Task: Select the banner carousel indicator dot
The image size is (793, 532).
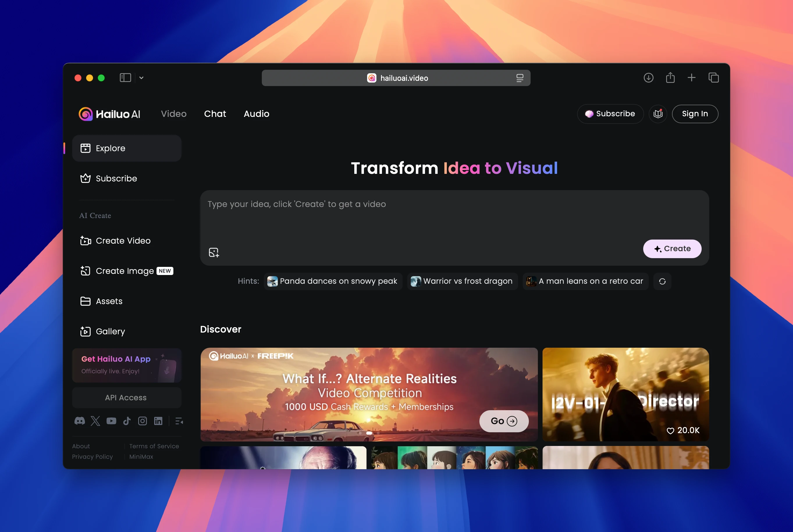Action: (x=369, y=433)
